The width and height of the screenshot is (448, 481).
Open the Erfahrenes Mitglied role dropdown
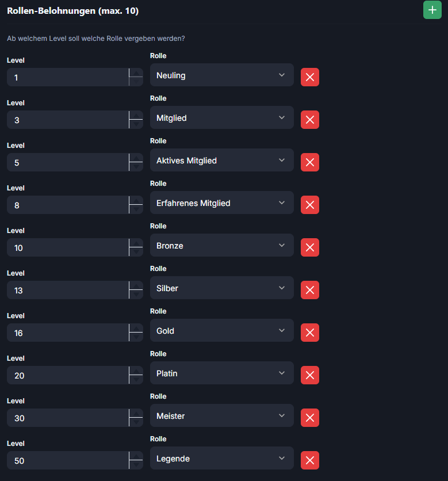pos(222,203)
